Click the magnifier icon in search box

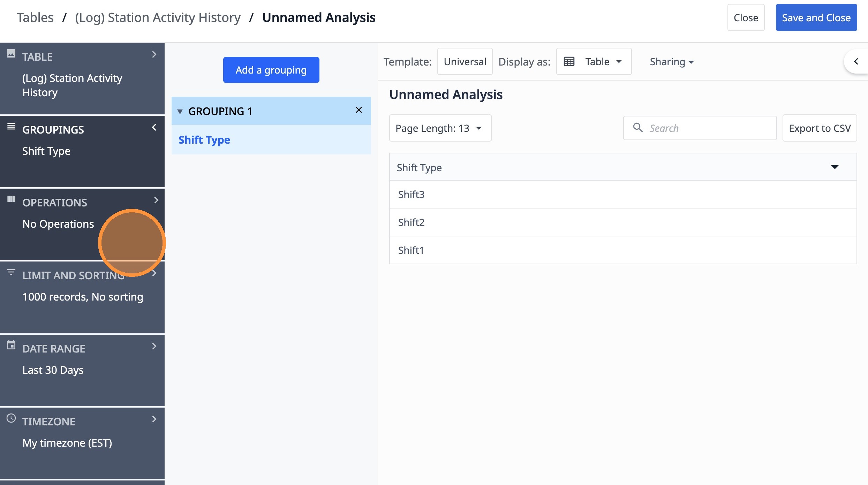point(637,128)
